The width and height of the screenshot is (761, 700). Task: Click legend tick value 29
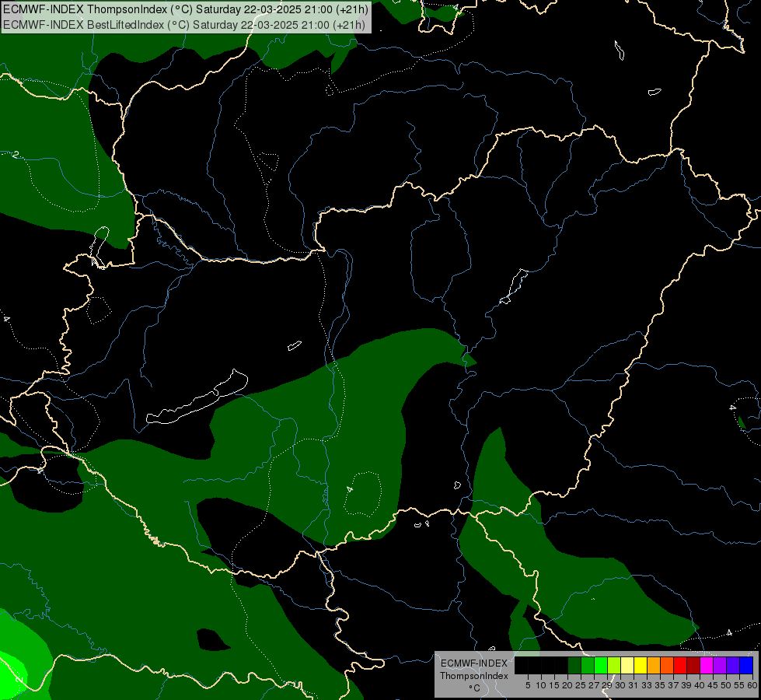coord(607,685)
